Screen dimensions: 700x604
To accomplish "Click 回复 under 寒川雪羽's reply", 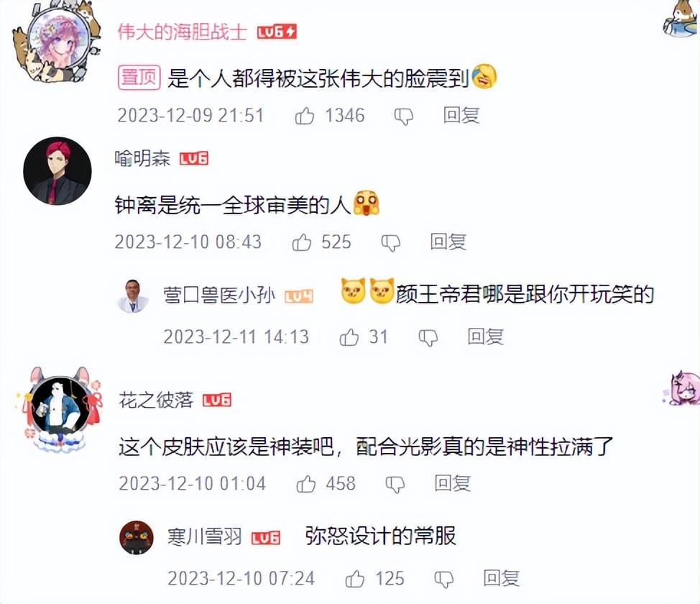I will click(x=502, y=578).
